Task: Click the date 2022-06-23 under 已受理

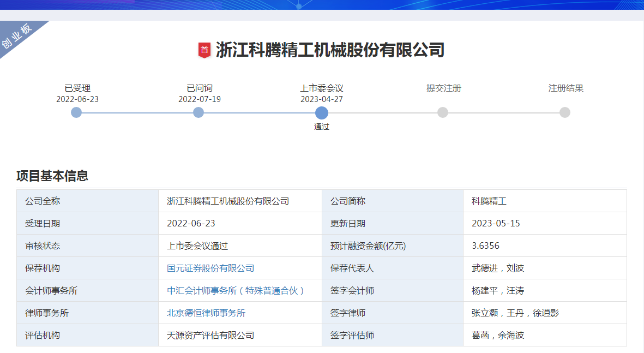Action: [77, 99]
